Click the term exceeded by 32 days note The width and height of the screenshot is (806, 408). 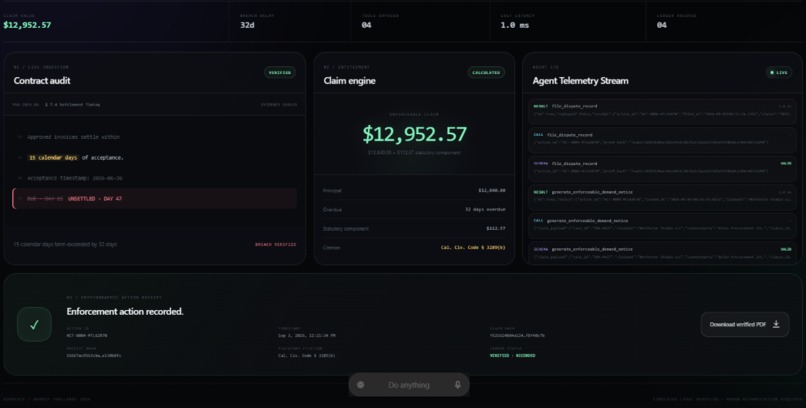click(x=65, y=245)
